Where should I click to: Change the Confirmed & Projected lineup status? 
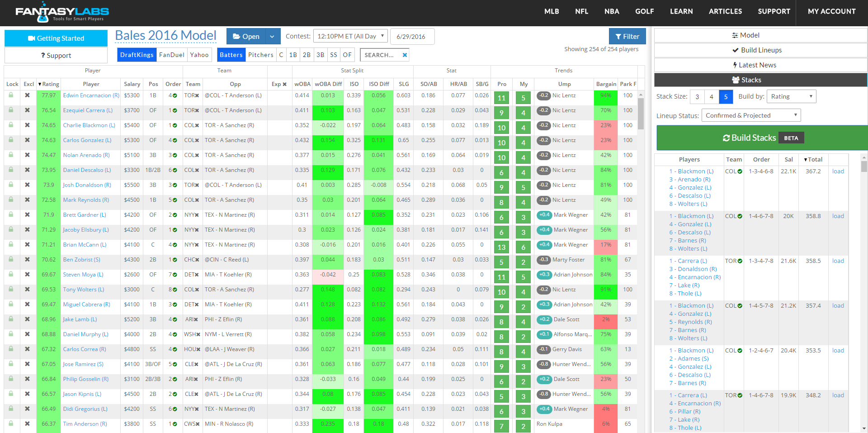click(x=750, y=115)
